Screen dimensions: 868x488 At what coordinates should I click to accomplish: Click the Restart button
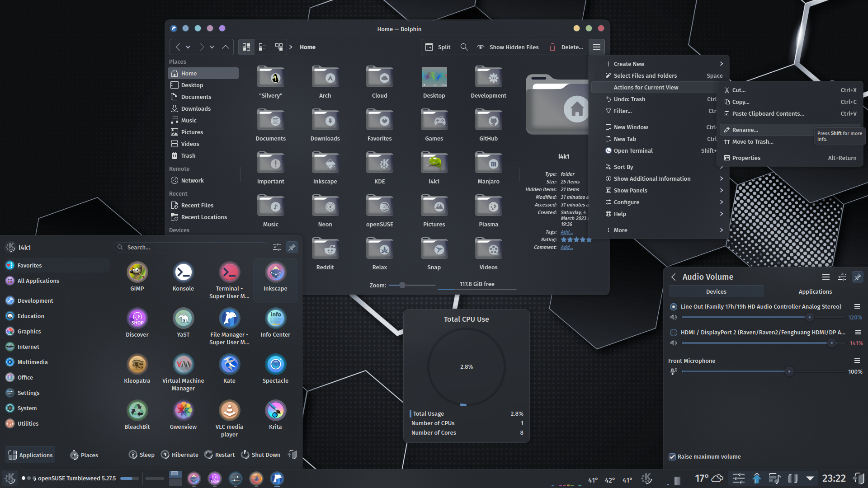coord(219,455)
